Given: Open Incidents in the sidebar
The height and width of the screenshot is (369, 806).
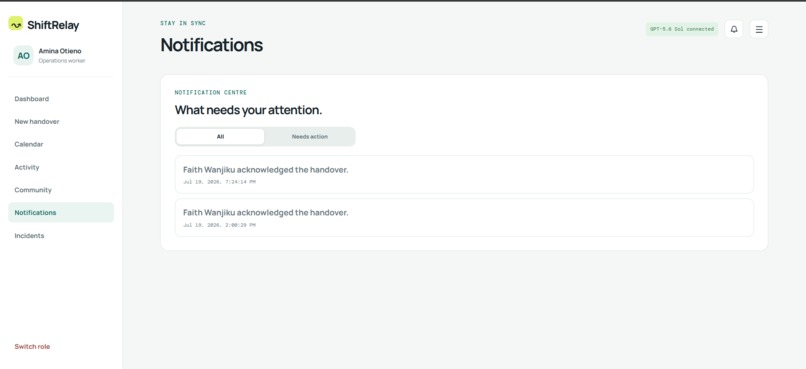Looking at the screenshot, I should pos(61,236).
